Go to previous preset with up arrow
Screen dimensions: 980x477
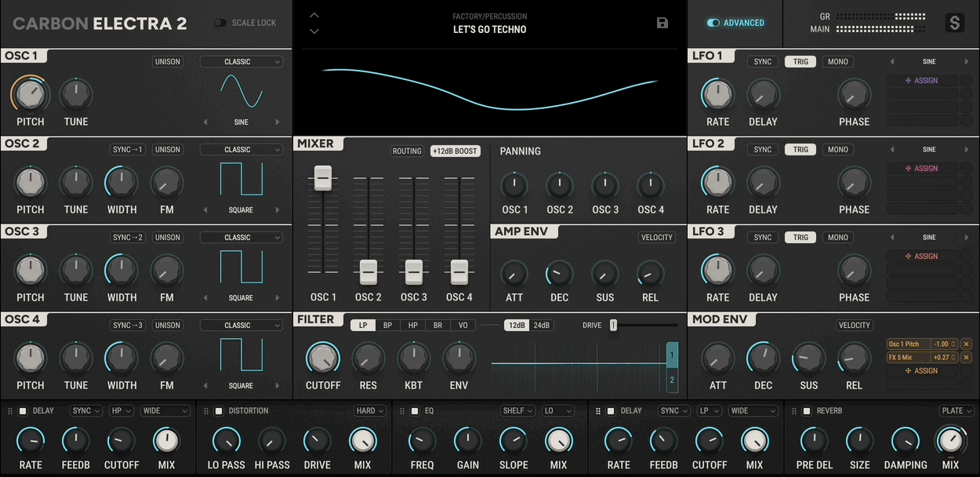click(314, 15)
